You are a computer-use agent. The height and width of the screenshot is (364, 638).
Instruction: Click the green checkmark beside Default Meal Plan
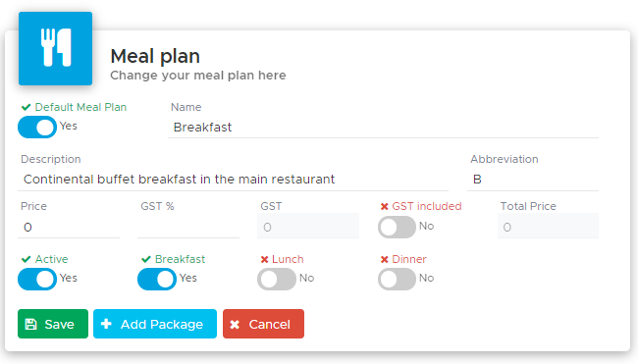click(x=27, y=107)
